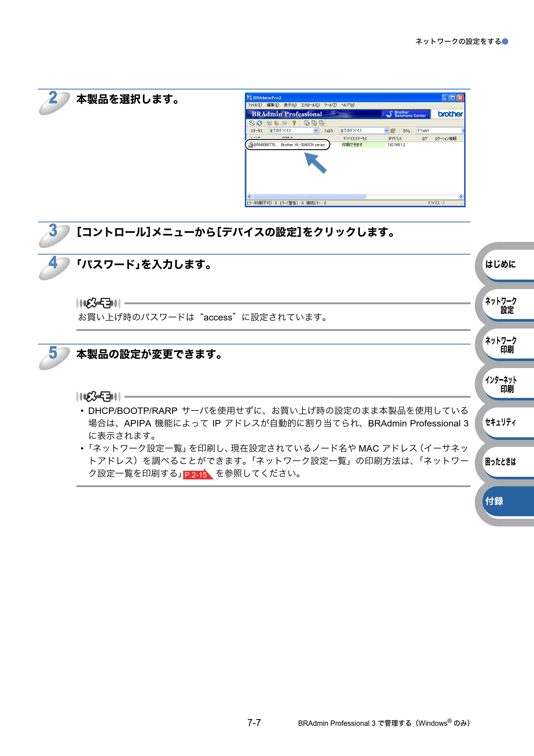Click the 印刷できます status cell
Screen dimensions: 534x756
(363, 144)
